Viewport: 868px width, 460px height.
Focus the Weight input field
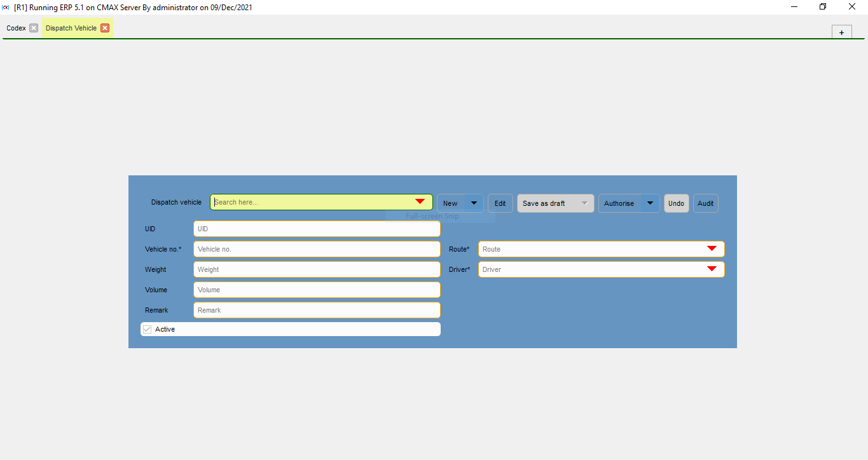point(316,269)
